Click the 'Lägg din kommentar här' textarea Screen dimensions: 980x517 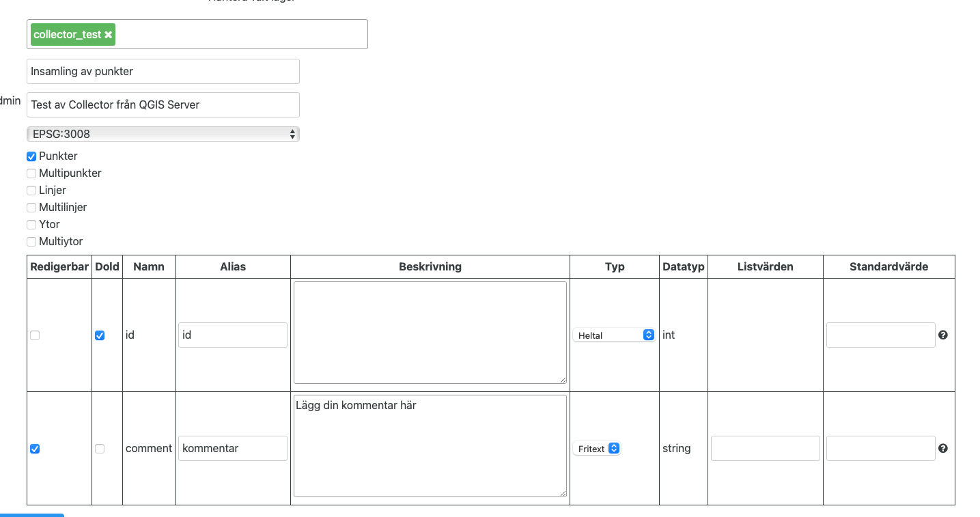click(x=430, y=446)
